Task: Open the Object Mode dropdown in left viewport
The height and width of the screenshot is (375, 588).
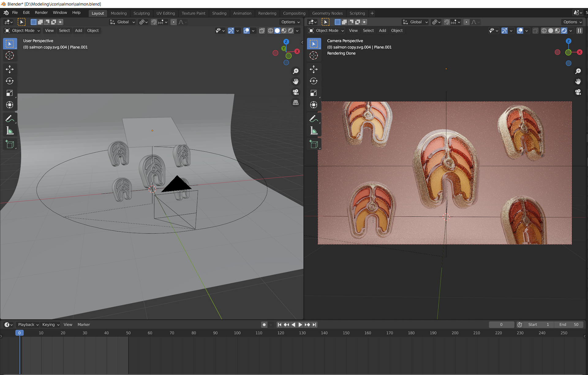Action: coord(23,31)
